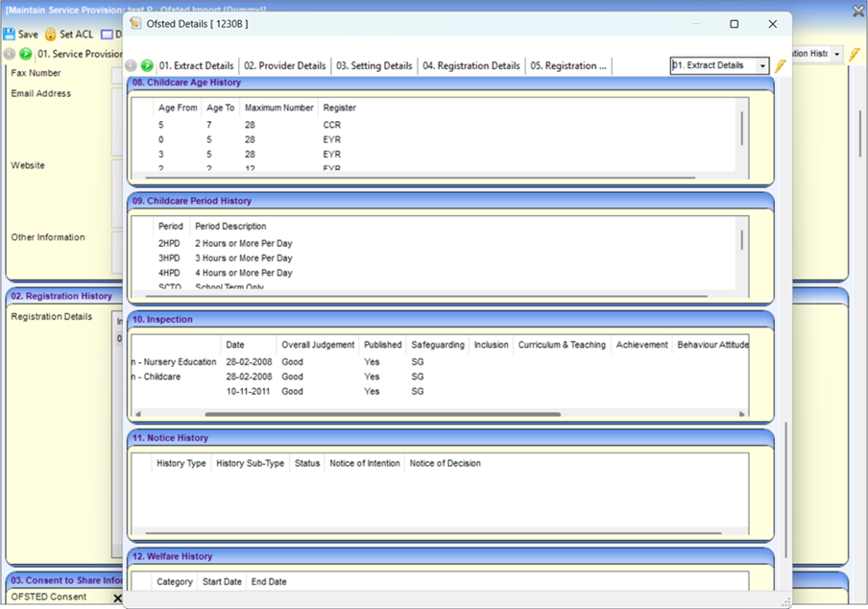Viewport: 868px width, 609px height.
Task: Click the Ofsted Details window title icon
Action: click(135, 24)
